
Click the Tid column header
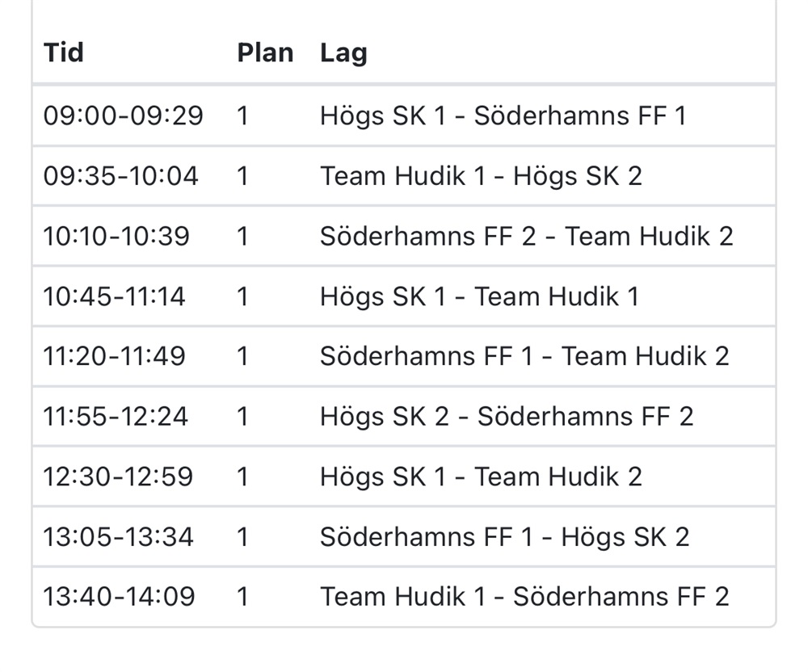point(63,52)
